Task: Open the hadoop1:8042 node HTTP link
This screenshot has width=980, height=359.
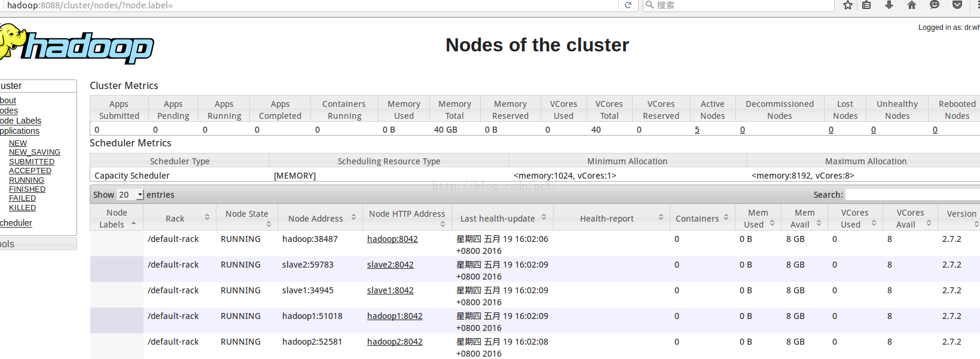Action: pos(395,316)
